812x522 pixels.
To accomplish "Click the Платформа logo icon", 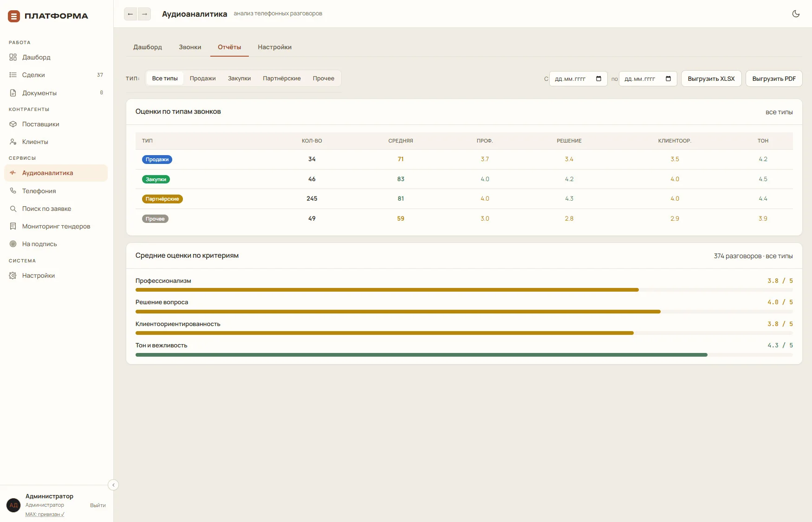I will tap(14, 16).
